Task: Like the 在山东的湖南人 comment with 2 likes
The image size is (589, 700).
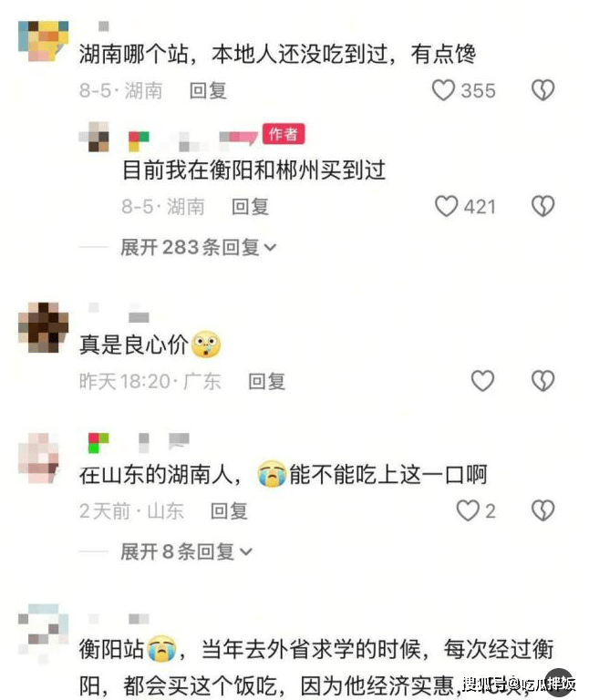Action: (468, 510)
